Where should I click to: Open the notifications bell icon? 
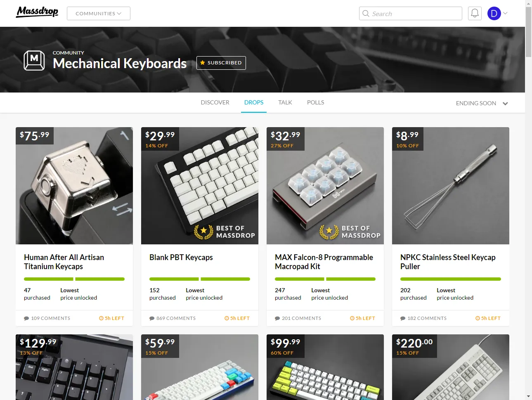pos(475,13)
